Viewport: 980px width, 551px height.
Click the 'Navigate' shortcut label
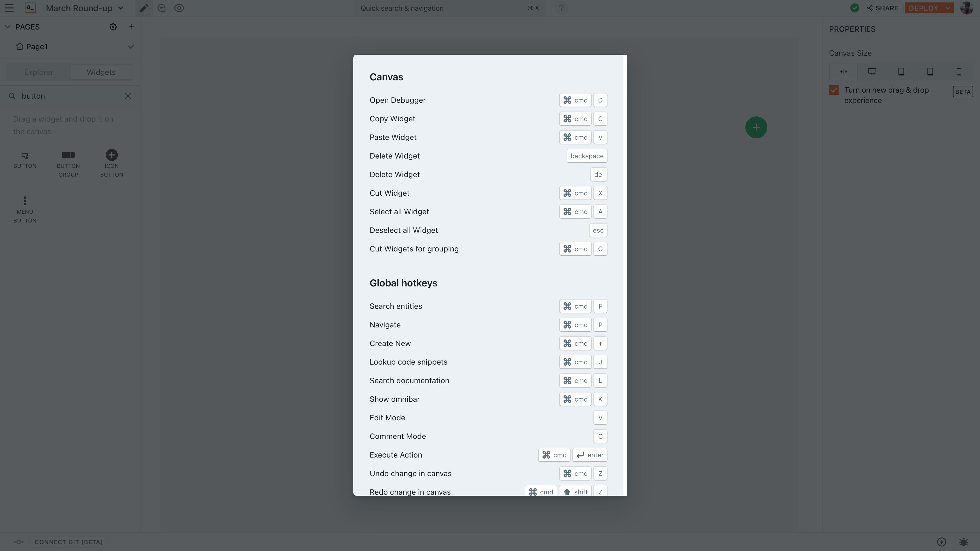pos(385,325)
